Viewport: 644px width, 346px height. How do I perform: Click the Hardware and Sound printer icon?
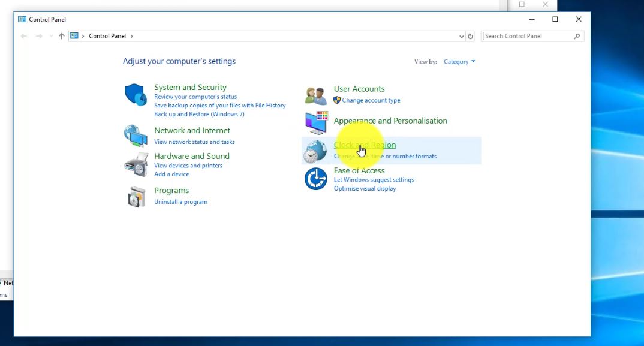click(x=136, y=164)
